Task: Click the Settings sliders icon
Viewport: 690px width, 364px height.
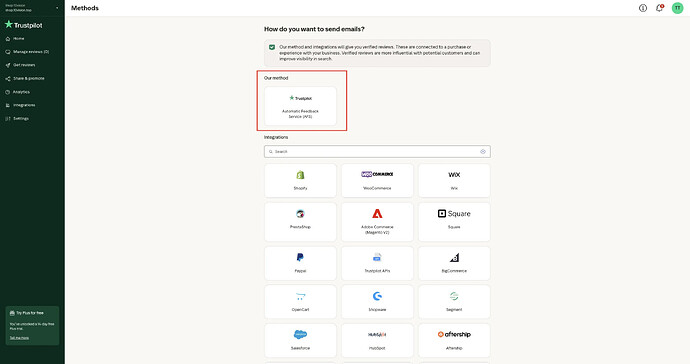Action: tap(7, 118)
